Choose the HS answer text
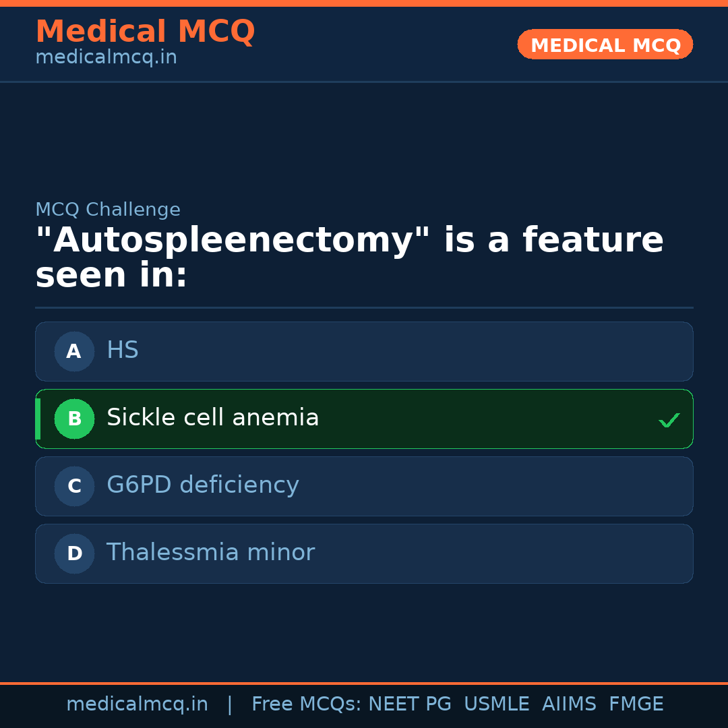Viewport: 728px width, 728px height. pos(123,351)
